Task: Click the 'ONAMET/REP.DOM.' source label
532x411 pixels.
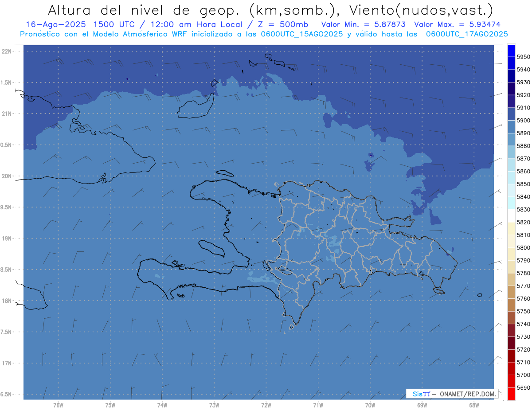Action: (x=468, y=394)
